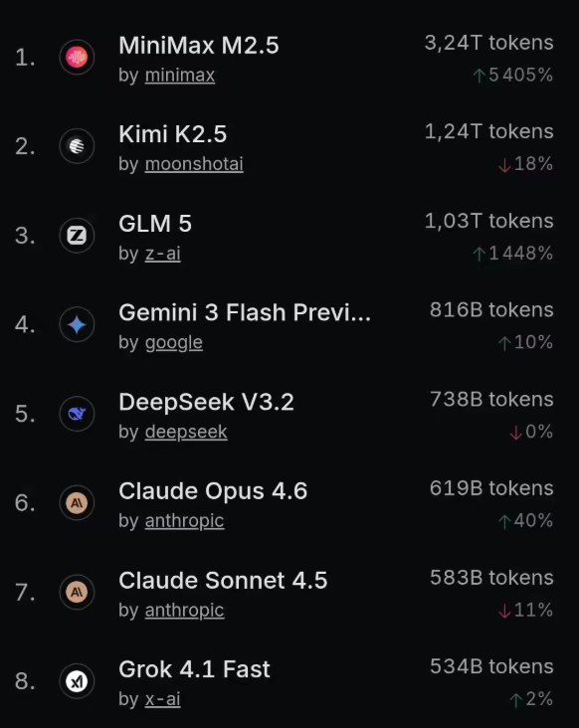Open the moonshotai author link
This screenshot has height=728, width=579.
coord(194,164)
